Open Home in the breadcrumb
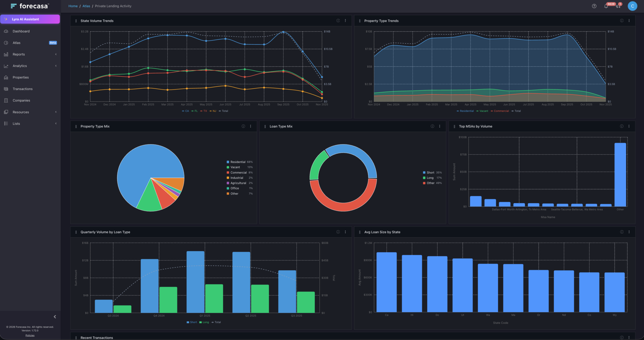Screen dimensions: 644x340 point(73,6)
